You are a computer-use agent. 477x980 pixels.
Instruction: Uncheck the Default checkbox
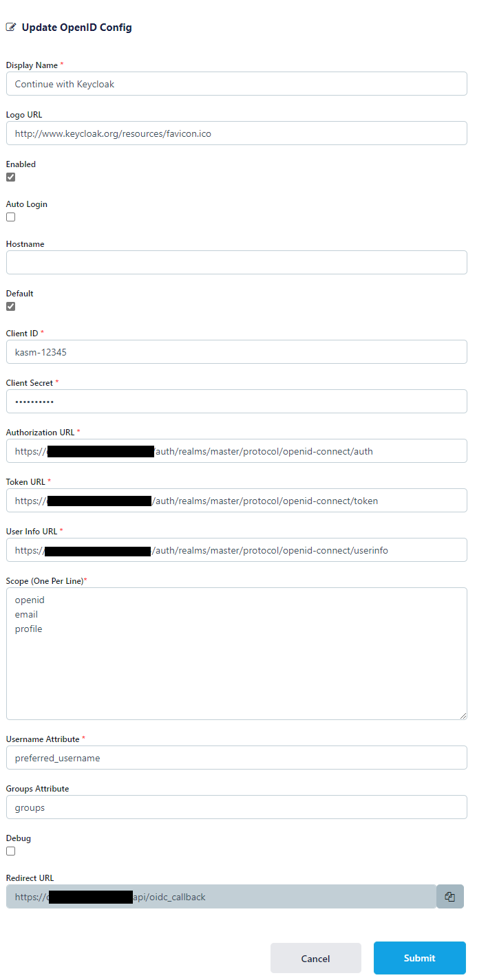point(11,307)
